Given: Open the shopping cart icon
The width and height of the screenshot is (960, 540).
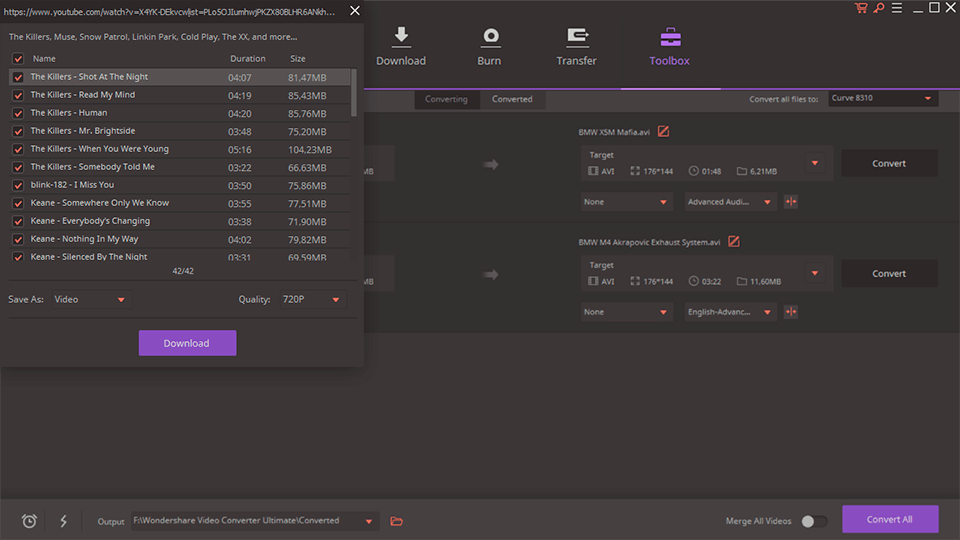Looking at the screenshot, I should [861, 8].
